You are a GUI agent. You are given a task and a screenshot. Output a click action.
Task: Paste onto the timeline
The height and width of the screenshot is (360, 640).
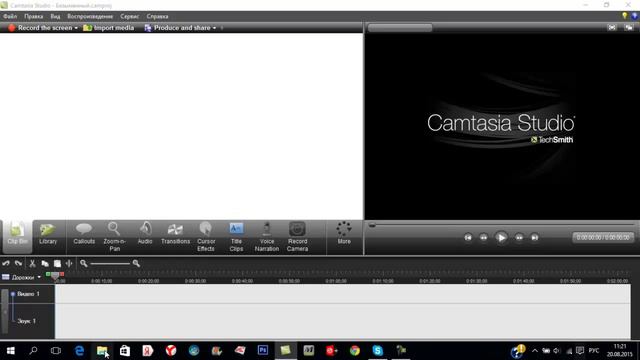[x=57, y=264]
